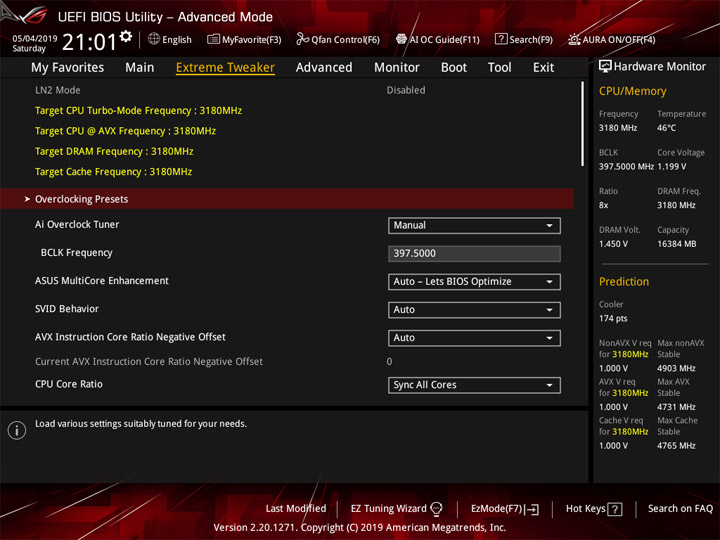Open SVID Behavior dropdown
This screenshot has width=720, height=540.
[474, 309]
